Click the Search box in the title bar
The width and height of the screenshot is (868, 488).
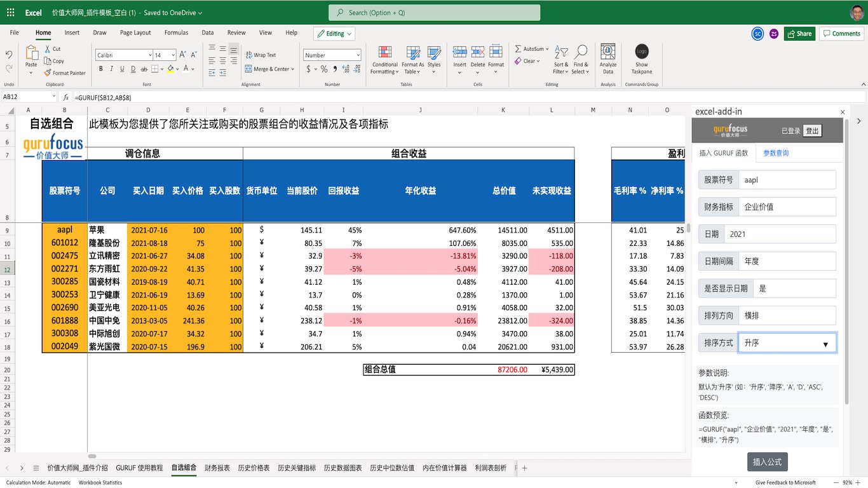pos(435,13)
